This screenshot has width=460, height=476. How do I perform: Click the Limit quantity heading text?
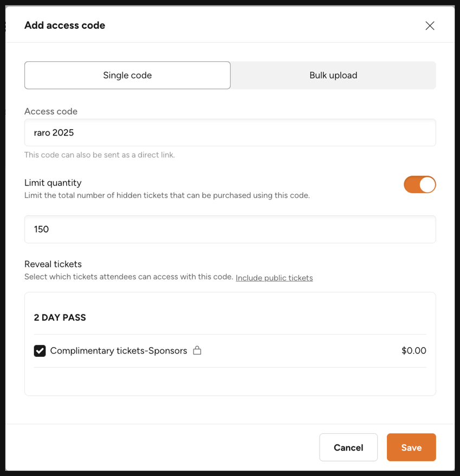53,183
